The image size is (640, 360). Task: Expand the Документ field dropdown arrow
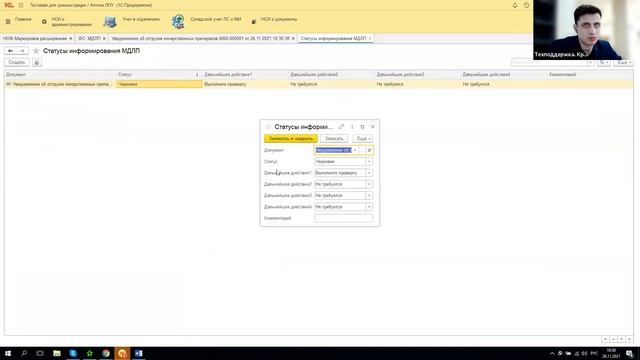pos(355,150)
